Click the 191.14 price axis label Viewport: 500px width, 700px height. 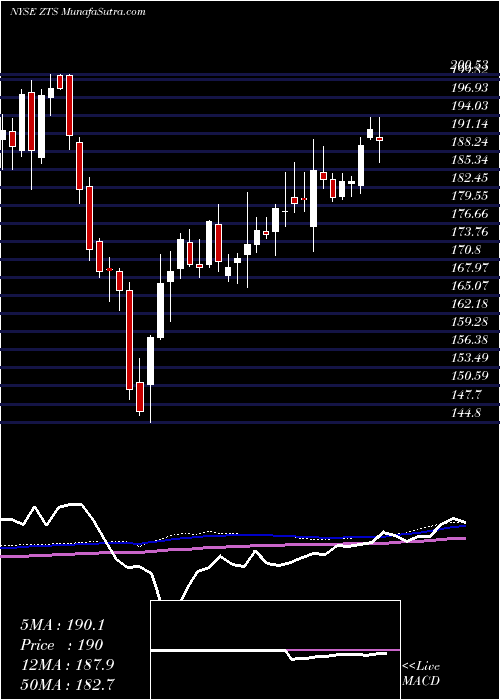click(469, 124)
